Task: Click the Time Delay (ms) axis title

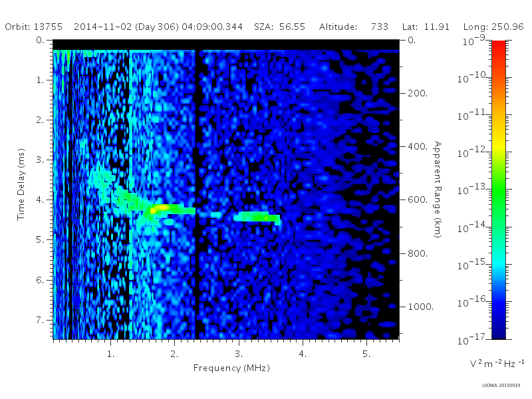Action: point(21,184)
